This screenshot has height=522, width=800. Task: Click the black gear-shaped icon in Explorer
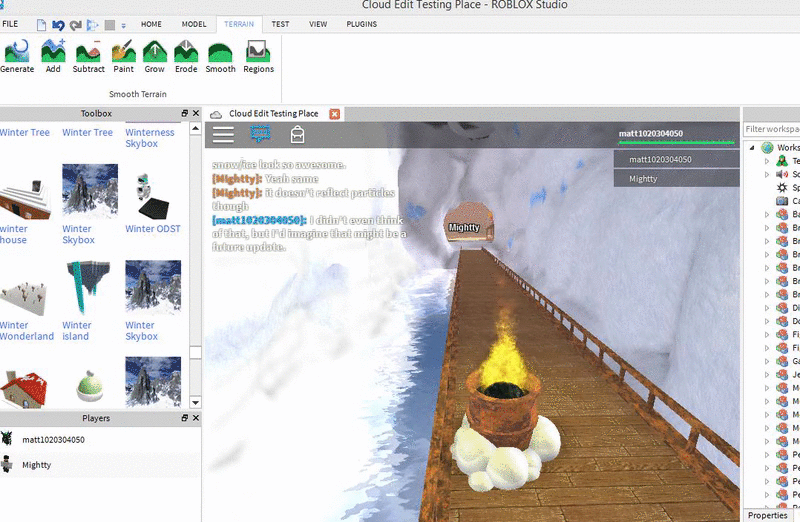click(782, 188)
